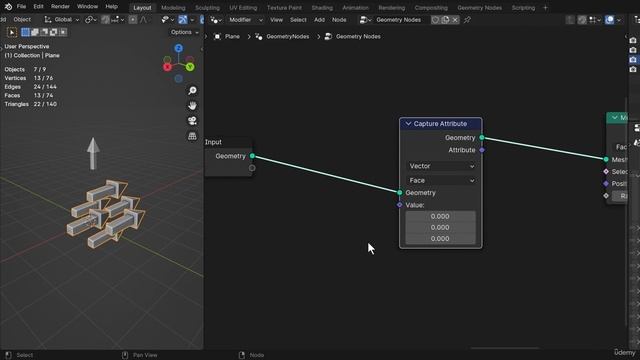Open viewport object visibility filter dropdown
640x360 pixels.
point(167,20)
